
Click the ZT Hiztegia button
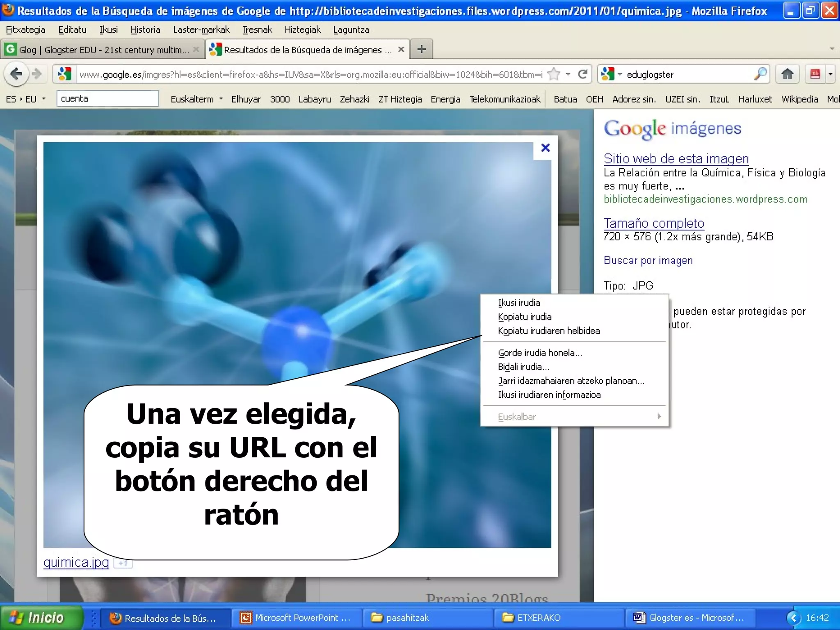click(400, 99)
